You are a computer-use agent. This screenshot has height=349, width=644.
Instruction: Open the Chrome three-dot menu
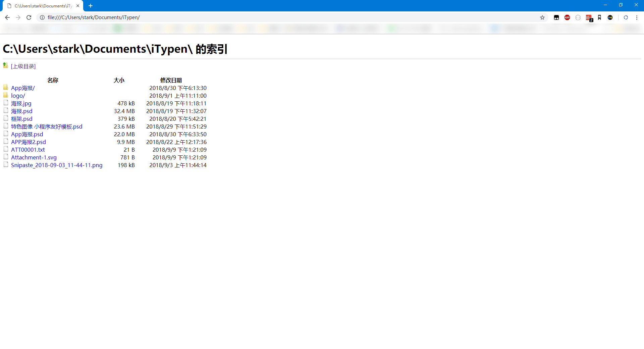coord(637,17)
